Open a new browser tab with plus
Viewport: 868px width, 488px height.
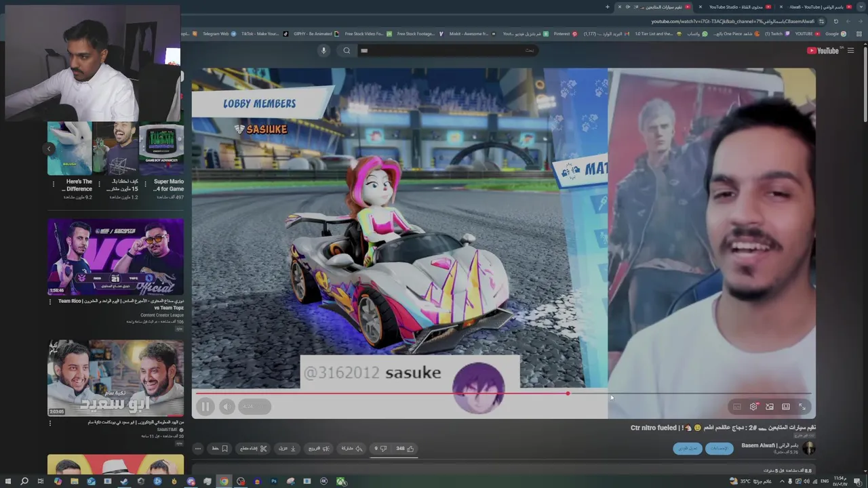(608, 7)
